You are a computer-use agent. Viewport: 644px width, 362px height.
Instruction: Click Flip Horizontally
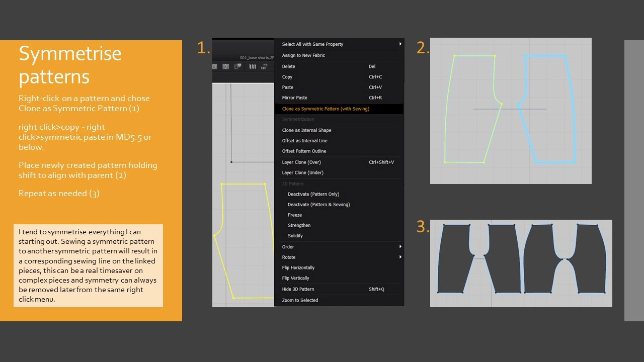[x=298, y=268]
